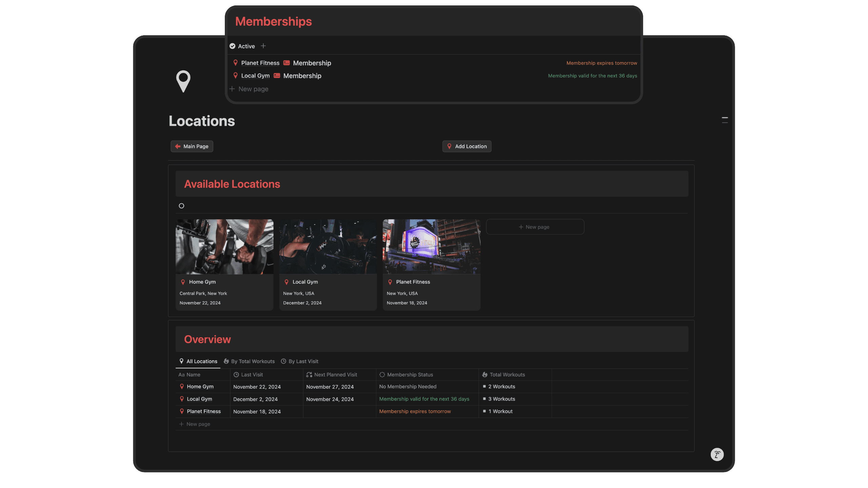Screen dimensions: 868x488
Task: Switch to By Total Workouts tab
Action: (249, 361)
